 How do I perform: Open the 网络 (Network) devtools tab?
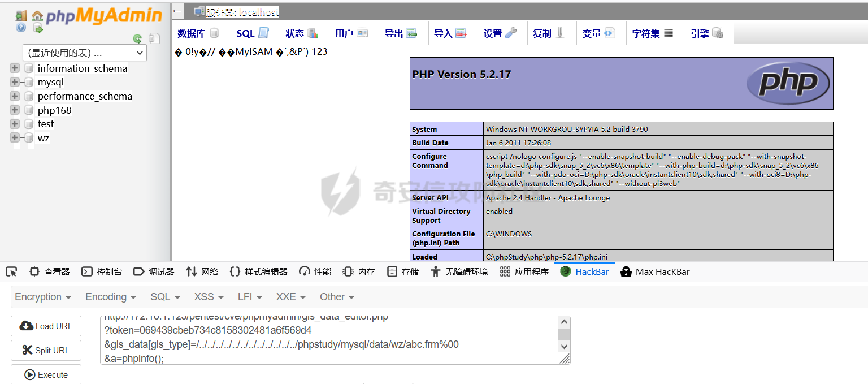coord(202,271)
